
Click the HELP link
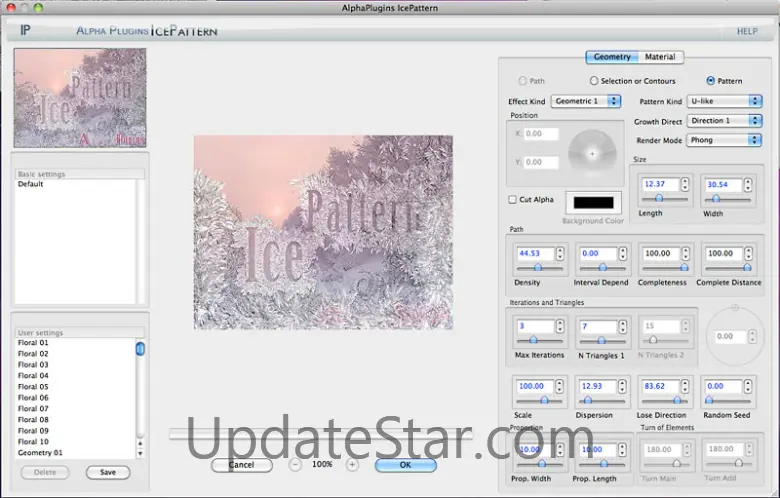click(747, 31)
